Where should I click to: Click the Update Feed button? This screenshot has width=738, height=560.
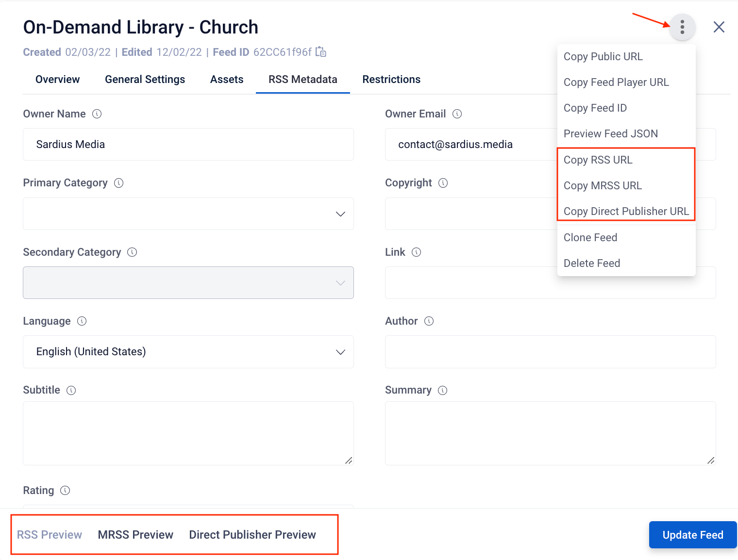pyautogui.click(x=692, y=535)
